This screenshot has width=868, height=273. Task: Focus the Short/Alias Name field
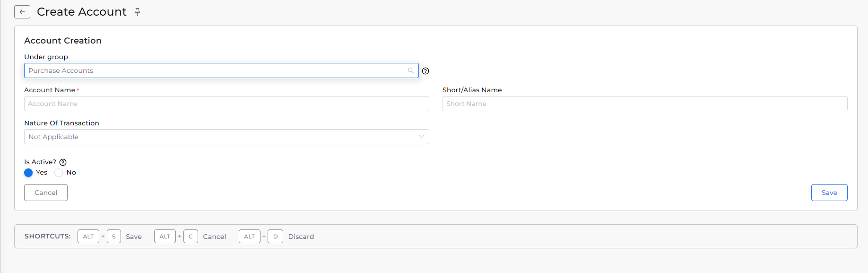[645, 104]
